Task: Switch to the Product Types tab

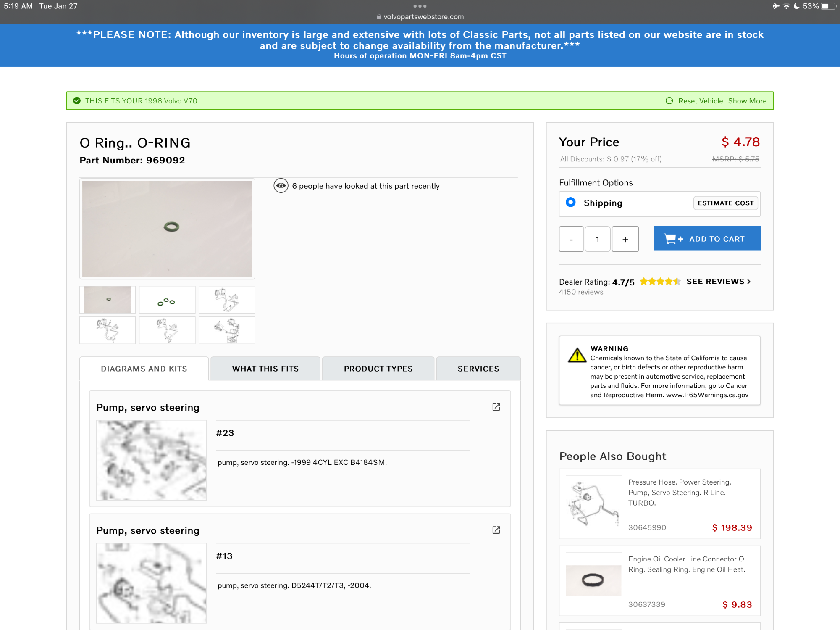Action: 378,369
